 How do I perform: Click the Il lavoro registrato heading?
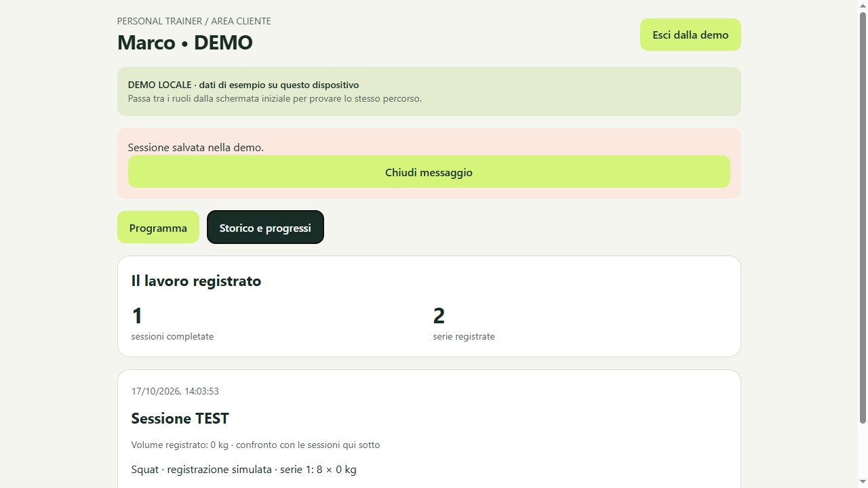[196, 281]
